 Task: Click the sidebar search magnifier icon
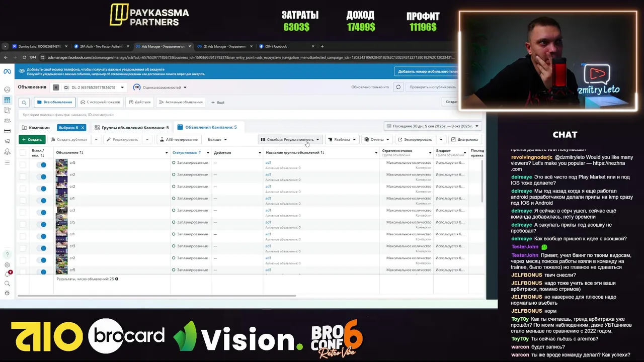point(7,284)
